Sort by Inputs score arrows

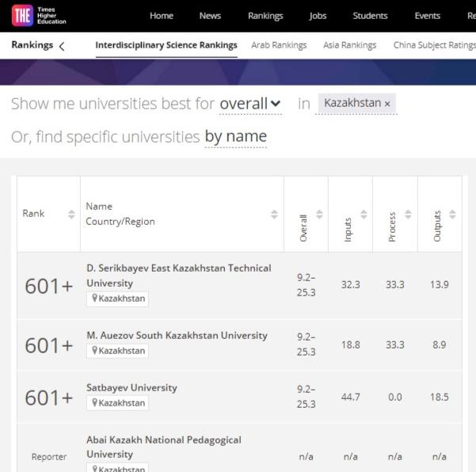364,214
